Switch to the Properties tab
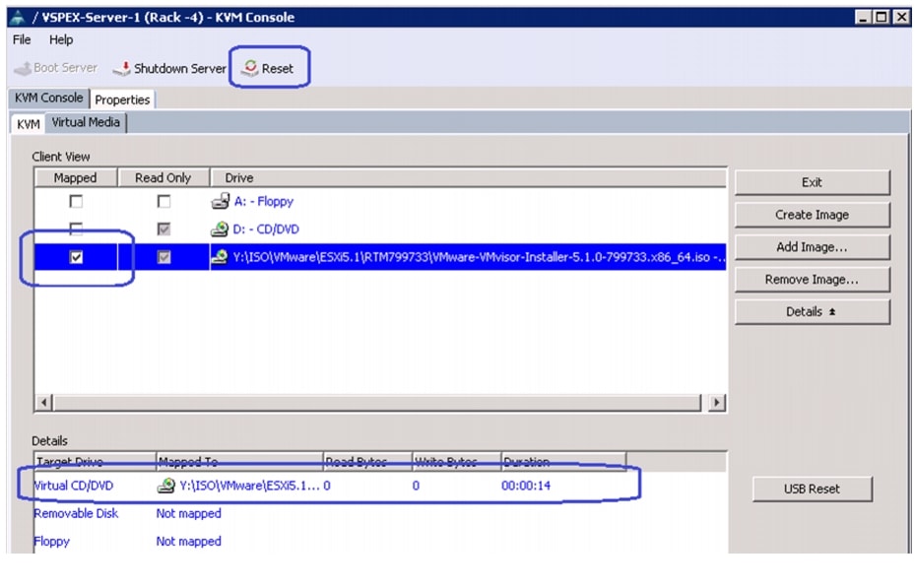The image size is (915, 588). (122, 99)
